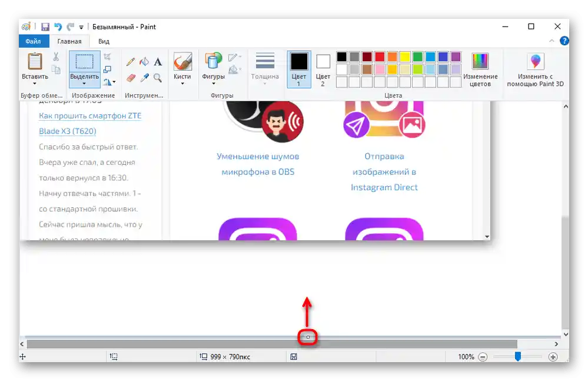Expand the Brushes dropdown arrow
The image size is (588, 381).
pyautogui.click(x=182, y=84)
